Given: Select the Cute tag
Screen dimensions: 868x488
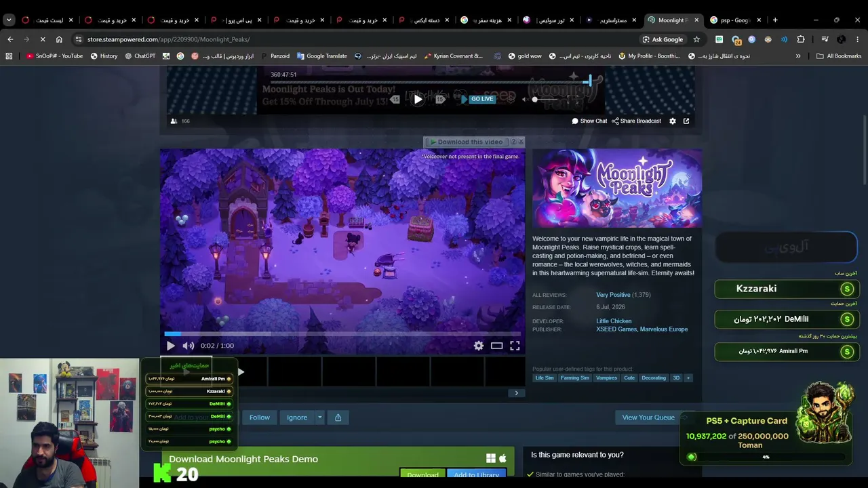Looking at the screenshot, I should pyautogui.click(x=629, y=378).
